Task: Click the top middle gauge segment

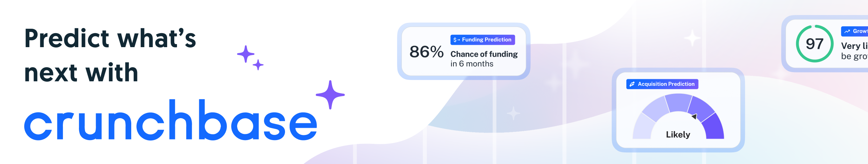Action: click(x=678, y=103)
